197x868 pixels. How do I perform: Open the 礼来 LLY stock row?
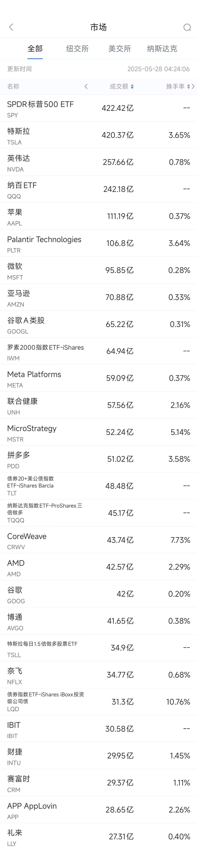[x=98, y=836]
